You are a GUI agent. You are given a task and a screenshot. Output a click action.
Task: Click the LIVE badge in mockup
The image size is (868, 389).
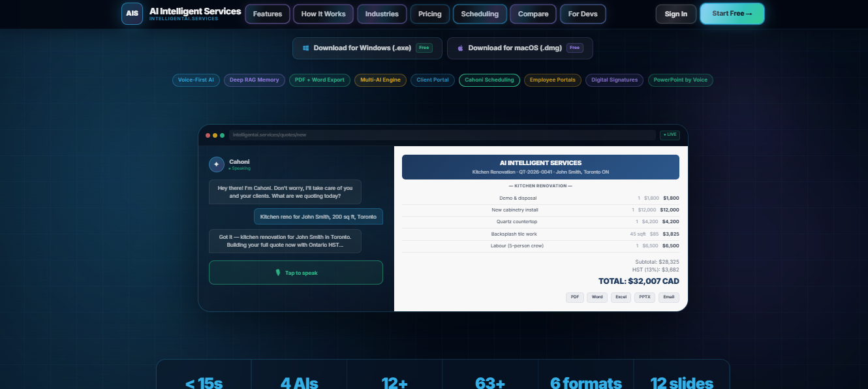670,135
